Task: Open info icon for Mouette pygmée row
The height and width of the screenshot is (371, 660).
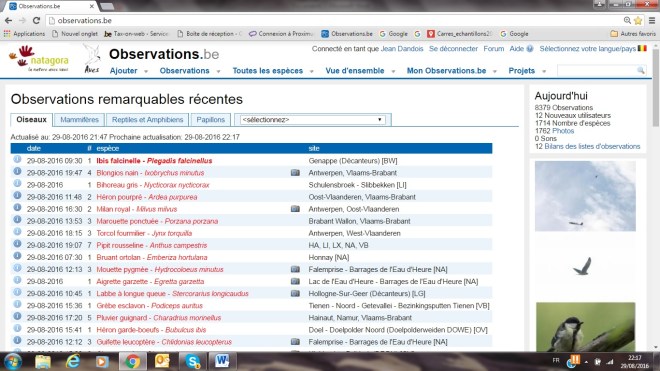Action: pos(17,268)
